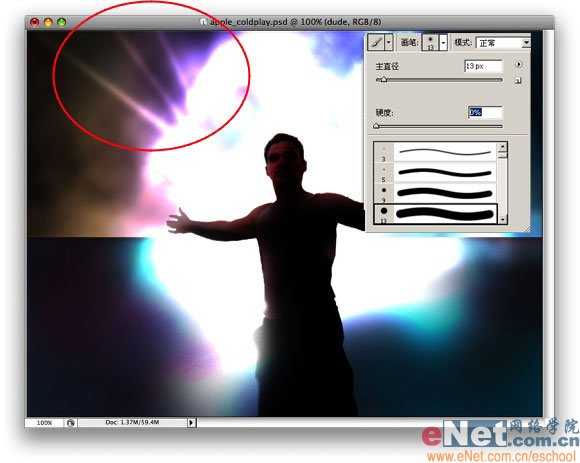Open the tool preset picker arrow
This screenshot has width=580, height=463.
pyautogui.click(x=388, y=43)
